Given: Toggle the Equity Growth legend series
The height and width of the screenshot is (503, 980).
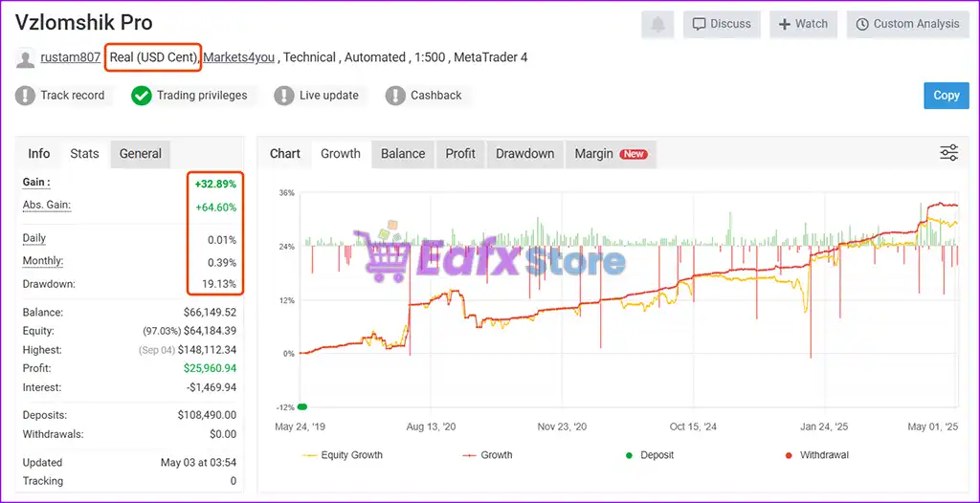Looking at the screenshot, I should click(x=342, y=455).
